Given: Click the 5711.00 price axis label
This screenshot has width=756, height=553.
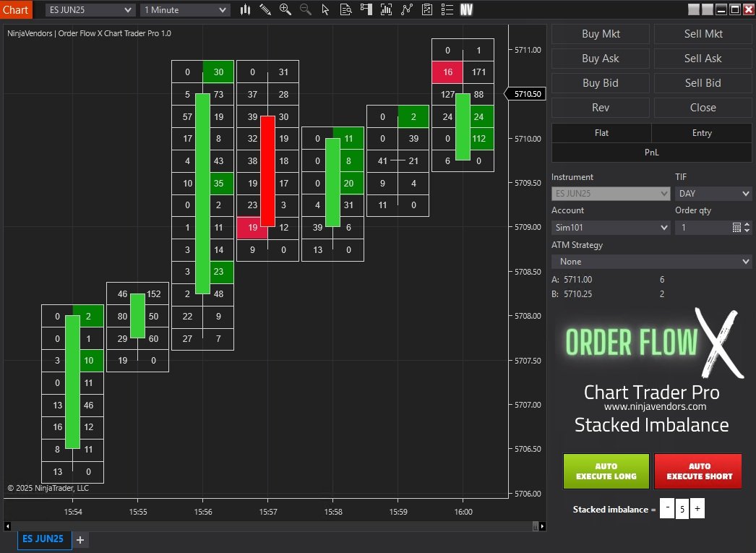Looking at the screenshot, I should point(528,50).
